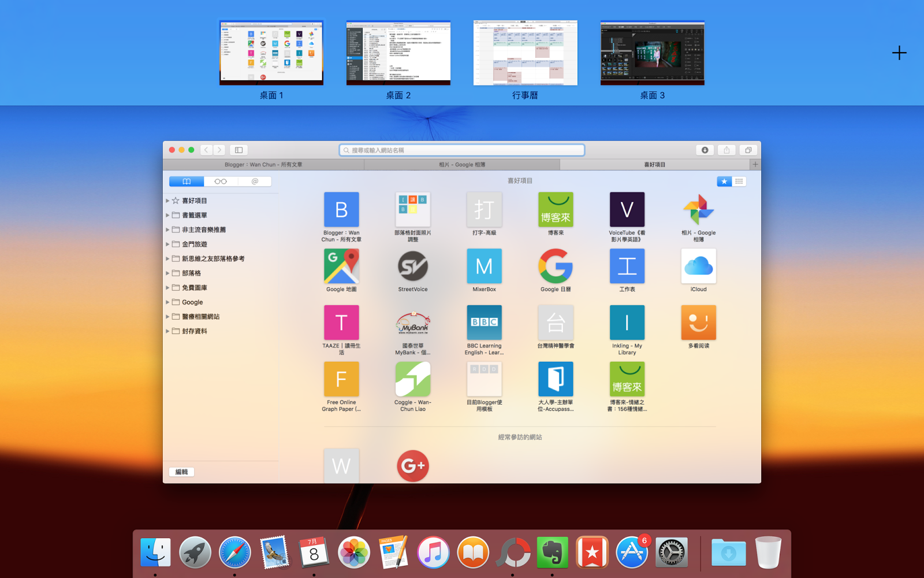Switch to the Blogger Wan Chun tab
The image size is (924, 578).
coord(263,165)
